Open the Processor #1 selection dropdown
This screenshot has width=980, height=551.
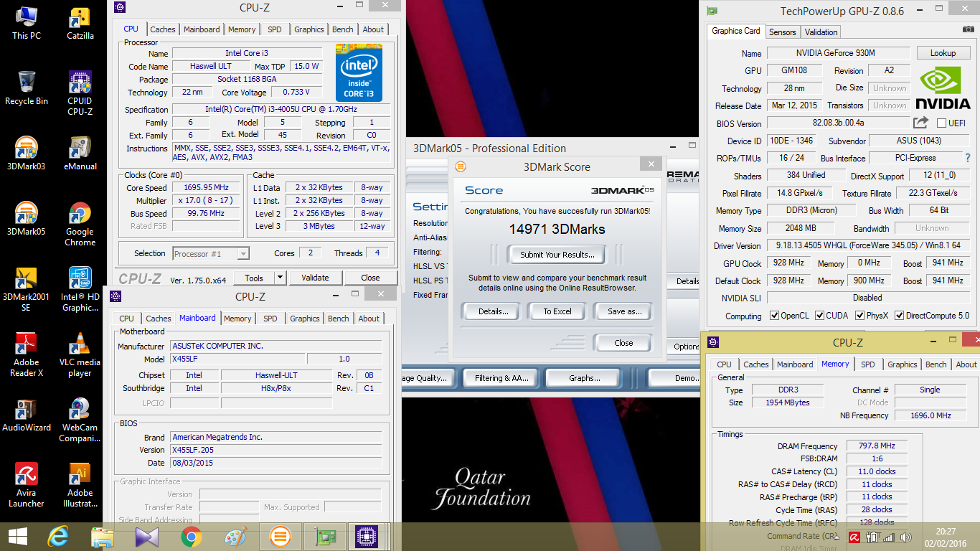[211, 253]
